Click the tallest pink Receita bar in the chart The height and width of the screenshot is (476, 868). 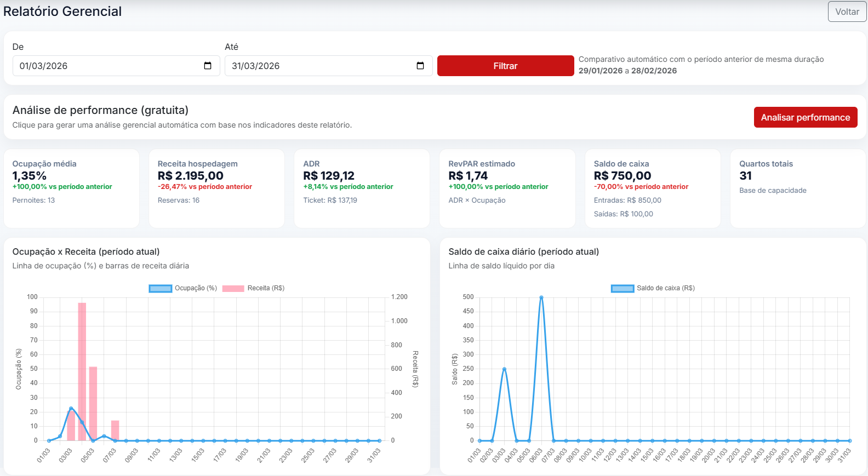pyautogui.click(x=82, y=371)
